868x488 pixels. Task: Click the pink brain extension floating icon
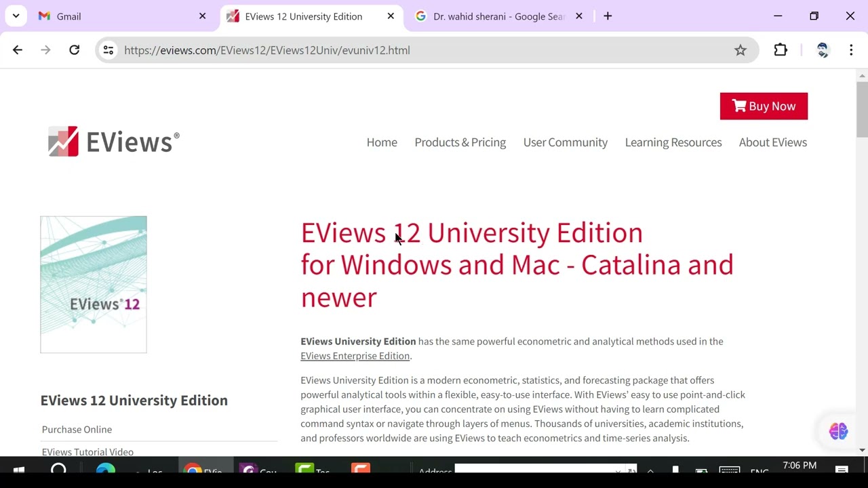[839, 431]
